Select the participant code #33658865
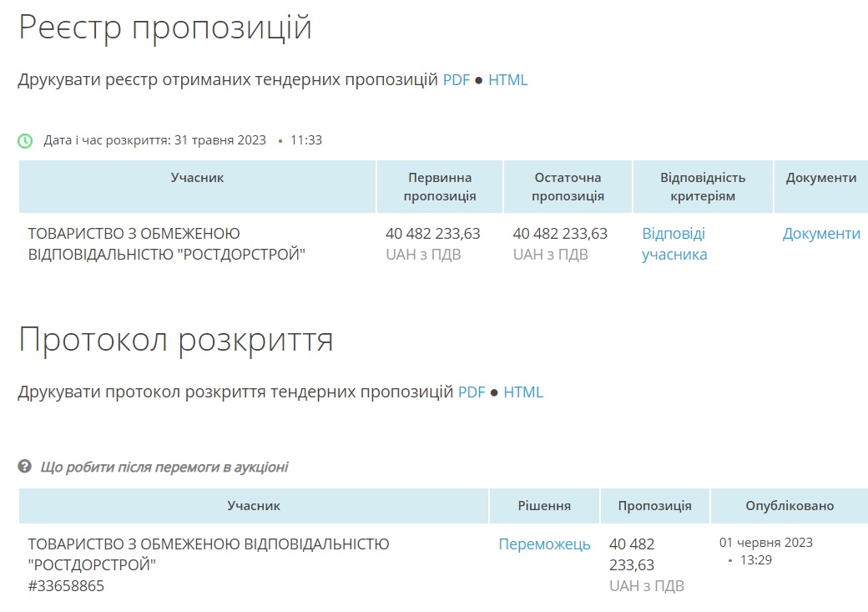The width and height of the screenshot is (868, 612). (66, 586)
